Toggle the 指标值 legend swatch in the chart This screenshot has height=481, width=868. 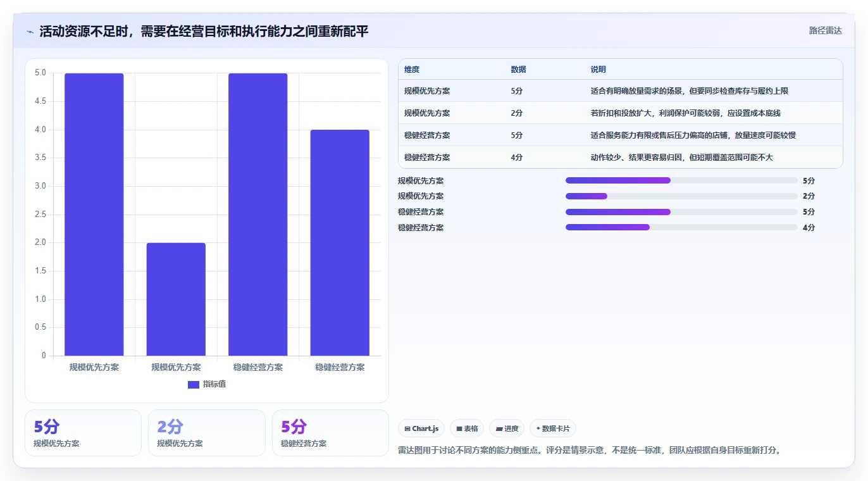[x=194, y=385]
